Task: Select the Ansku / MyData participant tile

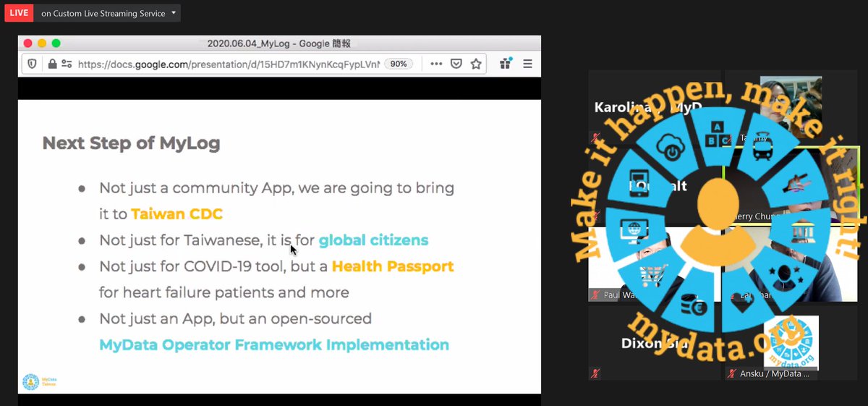Action: pos(791,344)
